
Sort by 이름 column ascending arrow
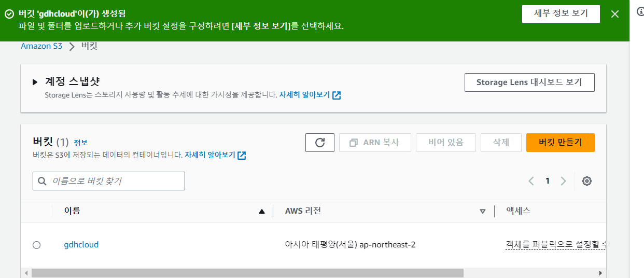coord(262,211)
